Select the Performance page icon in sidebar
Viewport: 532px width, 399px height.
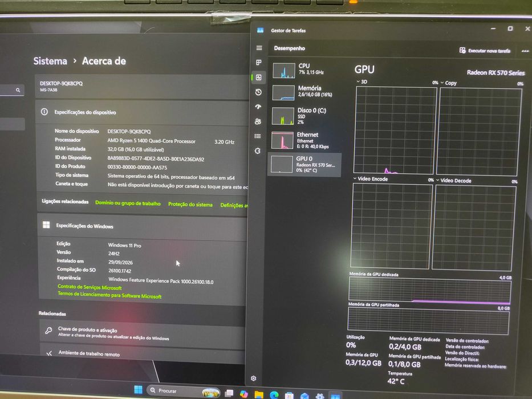tap(259, 78)
